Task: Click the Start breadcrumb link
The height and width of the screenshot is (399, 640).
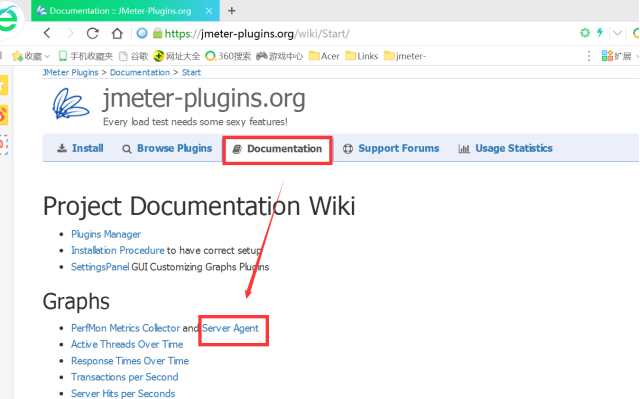Action: coord(191,73)
